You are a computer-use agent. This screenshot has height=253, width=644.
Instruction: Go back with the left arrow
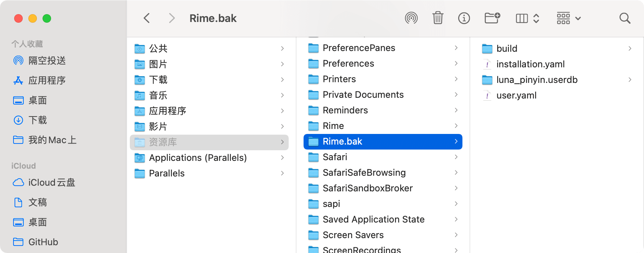[x=147, y=18]
